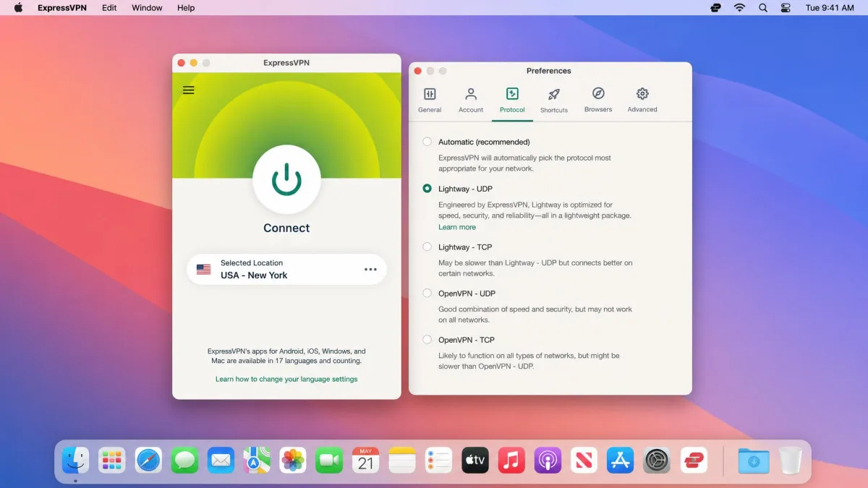Viewport: 868px width, 488px height.
Task: Open the Window menu
Action: coord(147,8)
